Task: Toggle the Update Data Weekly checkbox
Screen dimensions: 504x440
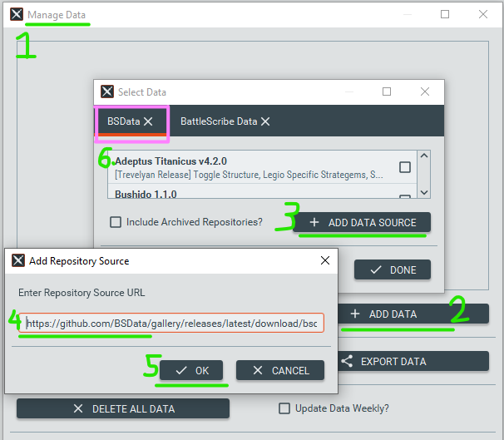Action: (284, 408)
